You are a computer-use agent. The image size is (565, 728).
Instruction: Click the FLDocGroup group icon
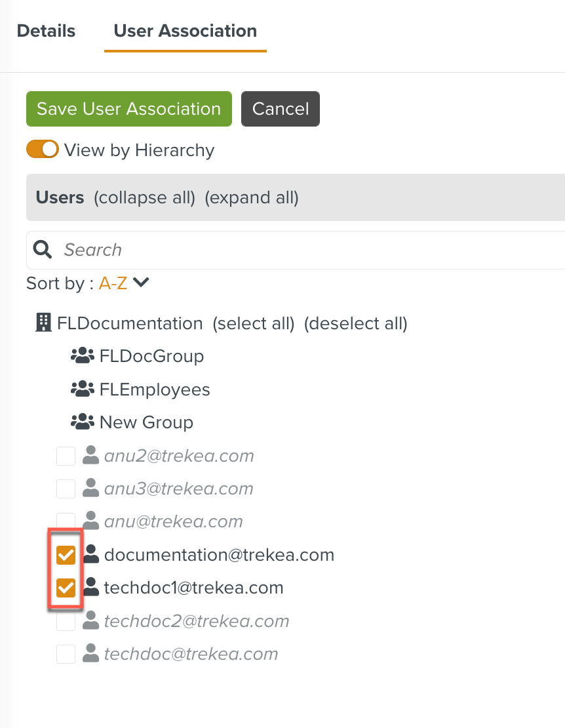tap(83, 356)
